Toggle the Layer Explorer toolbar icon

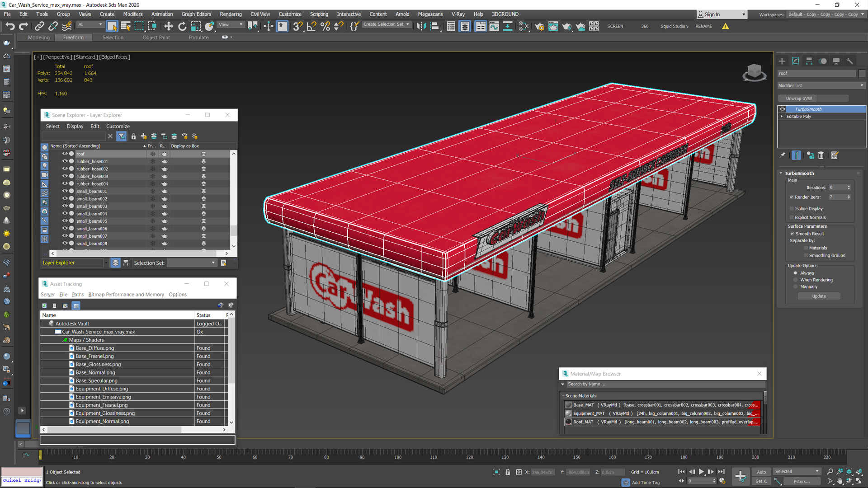(x=465, y=26)
